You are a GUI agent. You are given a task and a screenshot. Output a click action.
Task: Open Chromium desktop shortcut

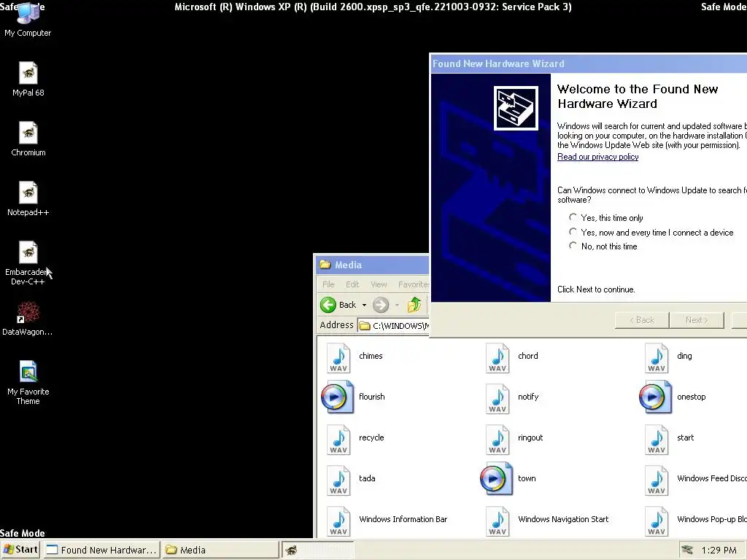(28, 139)
